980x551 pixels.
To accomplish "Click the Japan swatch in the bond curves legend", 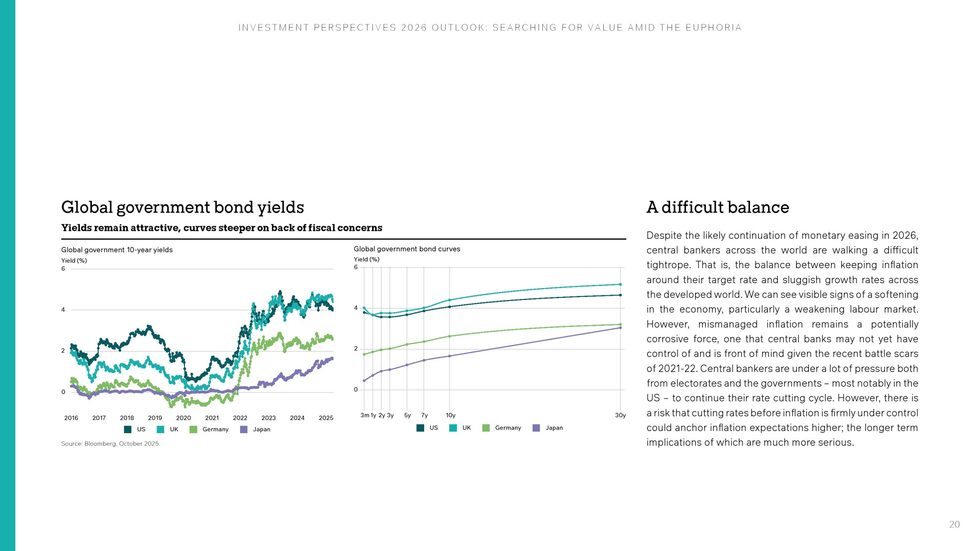I will click(x=536, y=428).
